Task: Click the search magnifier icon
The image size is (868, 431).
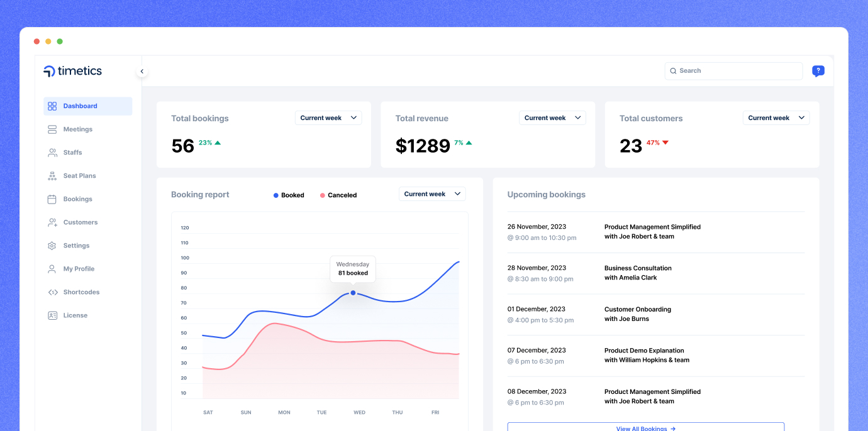Action: coord(673,71)
